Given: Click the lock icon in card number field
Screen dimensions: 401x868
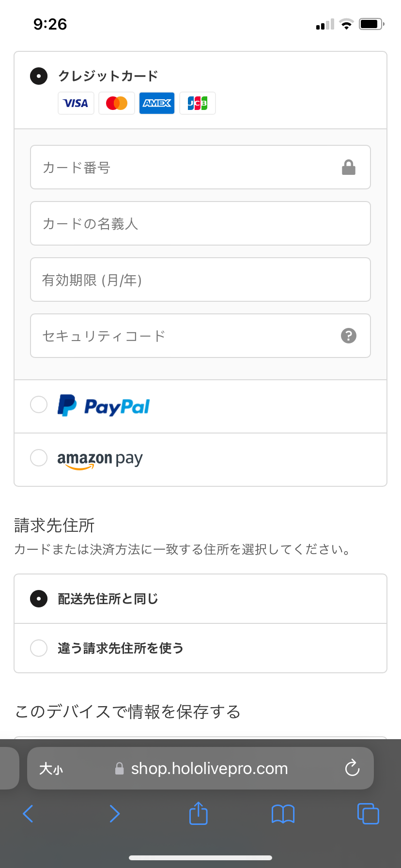Looking at the screenshot, I should pos(349,167).
